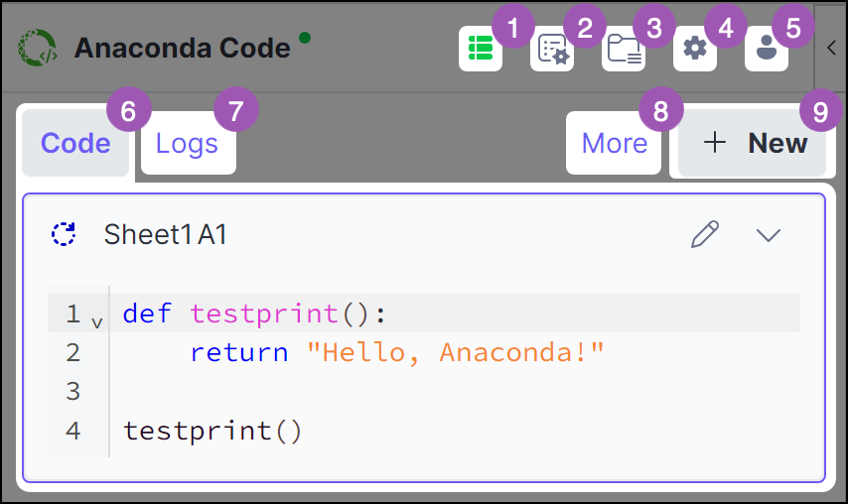Screen dimensions: 848x504
Task: Click the Sheet1 A1 cell label
Action: tap(165, 234)
